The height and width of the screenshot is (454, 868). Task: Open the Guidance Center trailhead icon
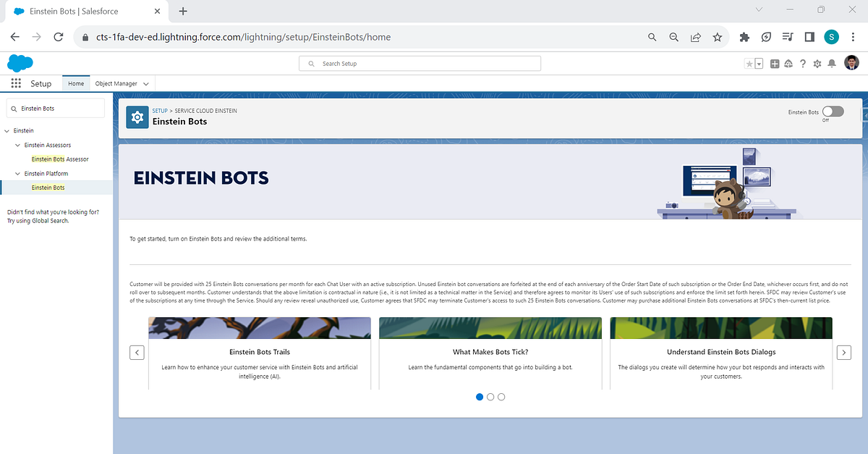tap(788, 63)
